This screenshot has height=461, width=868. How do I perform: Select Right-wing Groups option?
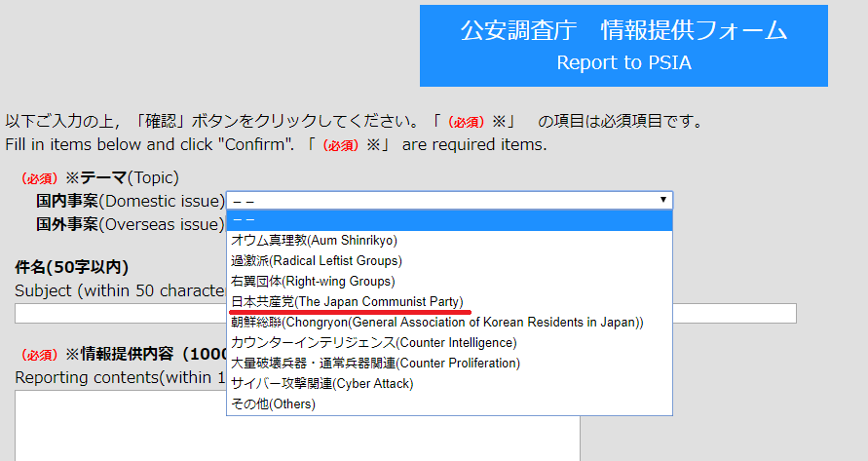449,282
